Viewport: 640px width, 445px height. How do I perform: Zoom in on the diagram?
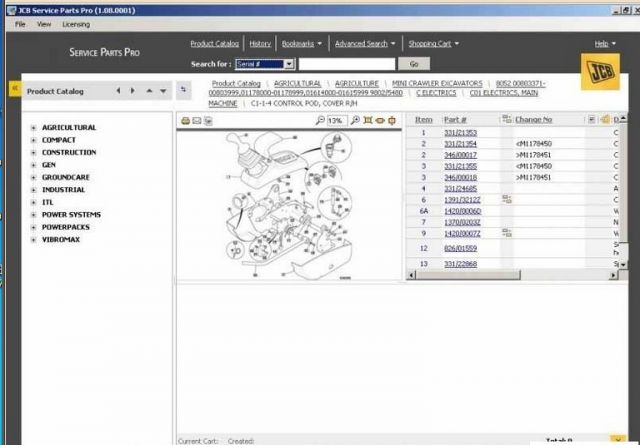[x=356, y=120]
